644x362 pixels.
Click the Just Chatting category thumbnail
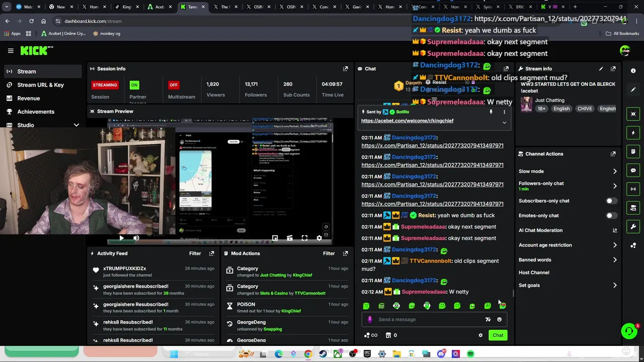click(526, 105)
